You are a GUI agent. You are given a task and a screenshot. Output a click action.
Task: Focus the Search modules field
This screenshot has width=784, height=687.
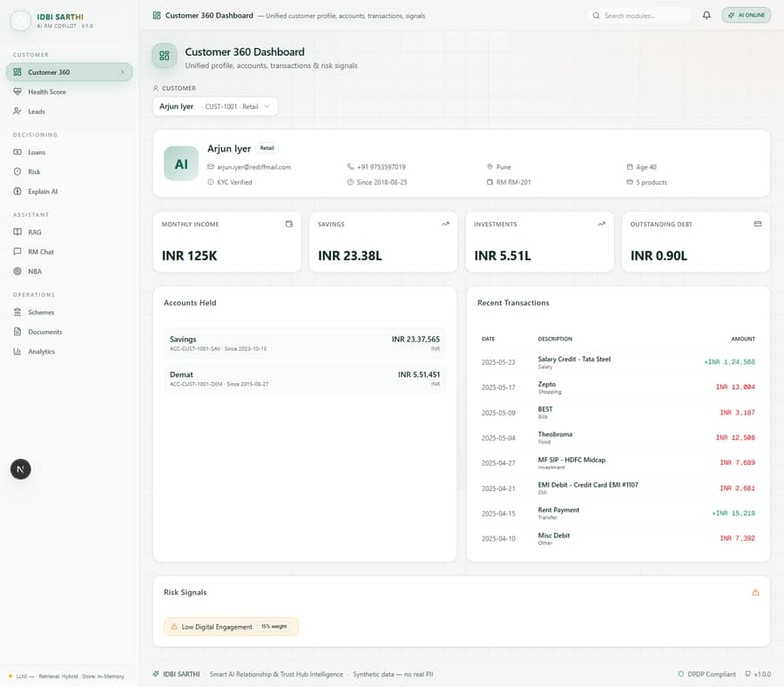point(639,16)
